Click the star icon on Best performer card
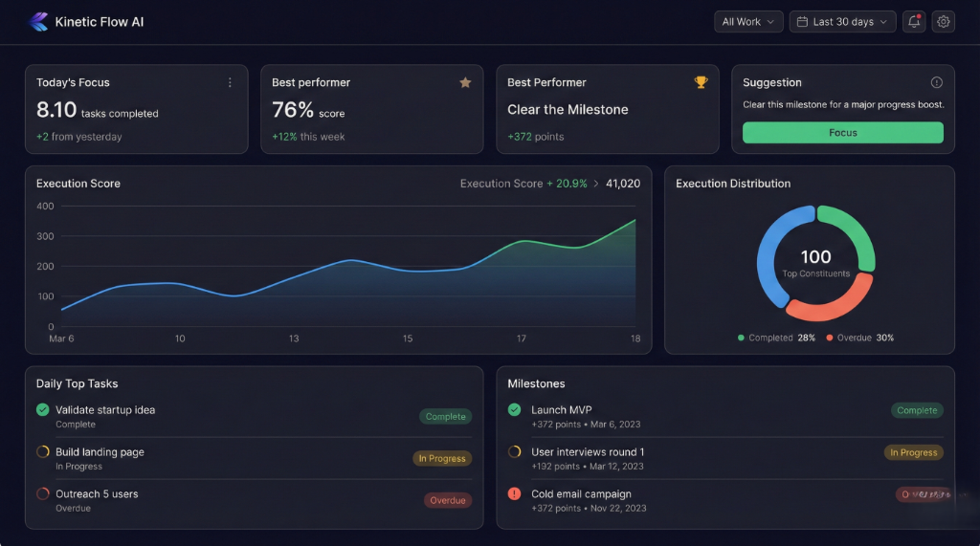Screen dimensions: 980x546 (465, 83)
